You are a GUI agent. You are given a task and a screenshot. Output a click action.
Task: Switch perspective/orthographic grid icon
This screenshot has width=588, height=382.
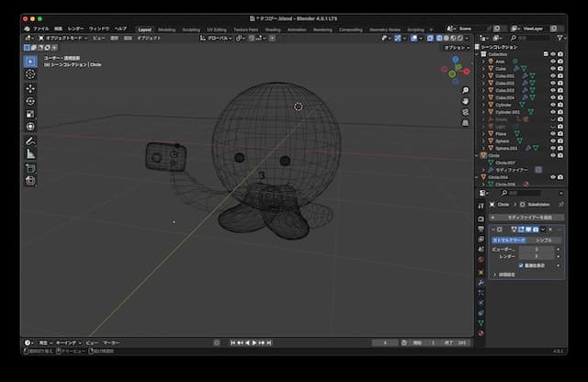[466, 123]
